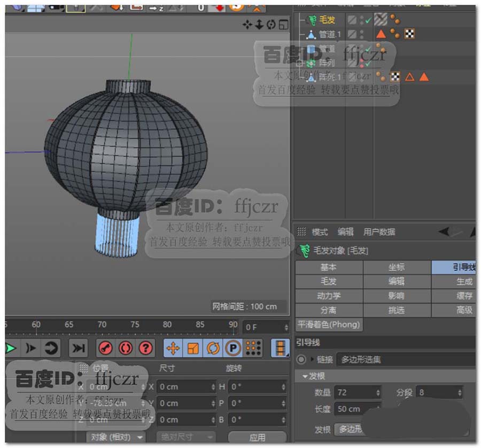
Task: Toggle editor visibility dots for 毛发
Action: [362, 20]
